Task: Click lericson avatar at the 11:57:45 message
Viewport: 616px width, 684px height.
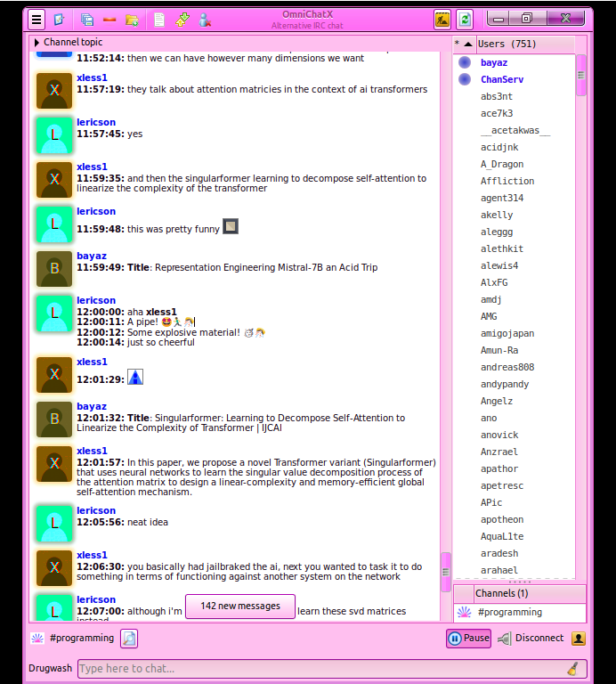Action: 54,135
